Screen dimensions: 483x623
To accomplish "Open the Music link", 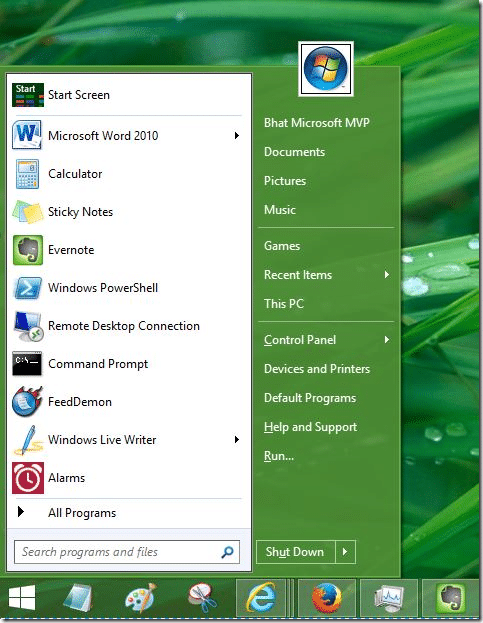I will [x=280, y=210].
